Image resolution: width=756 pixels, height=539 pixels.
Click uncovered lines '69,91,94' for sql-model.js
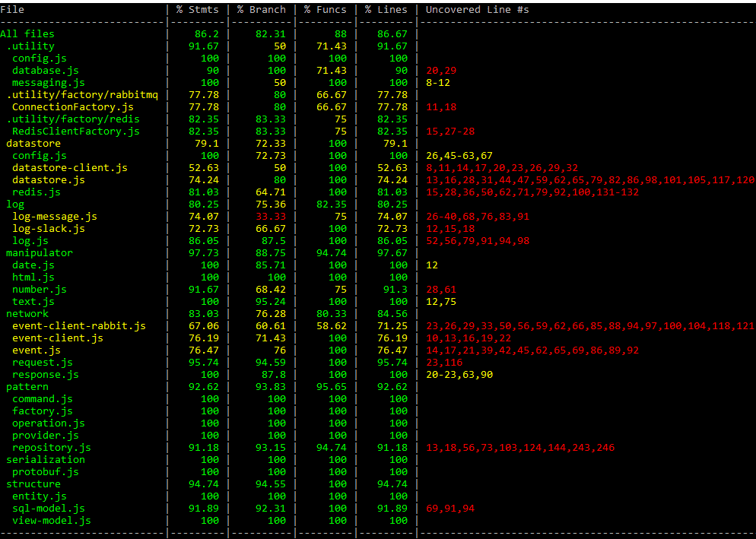tap(450, 509)
